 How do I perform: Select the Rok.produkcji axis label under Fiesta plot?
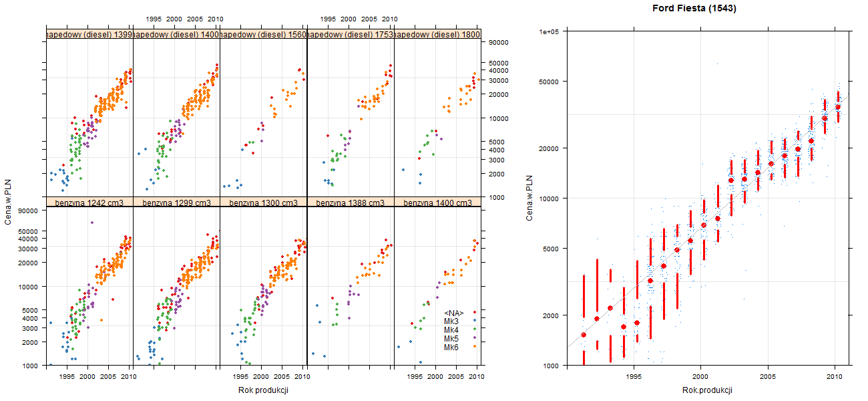(706, 390)
